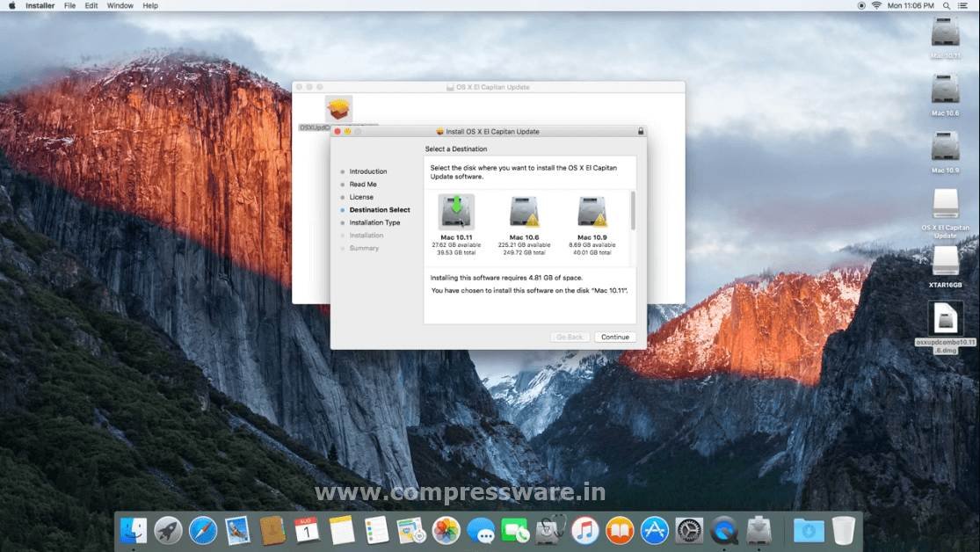This screenshot has width=980, height=552.
Task: Open System Preferences from the dock
Action: (689, 531)
